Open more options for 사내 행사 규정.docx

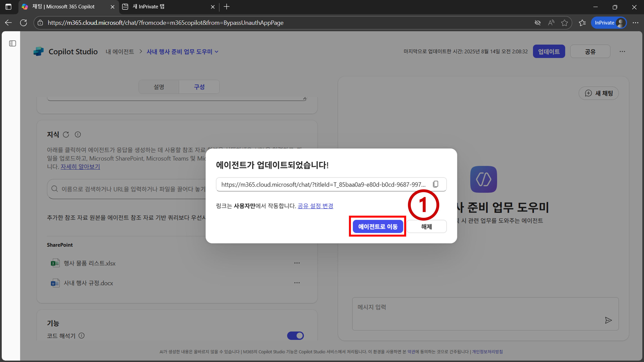297,283
